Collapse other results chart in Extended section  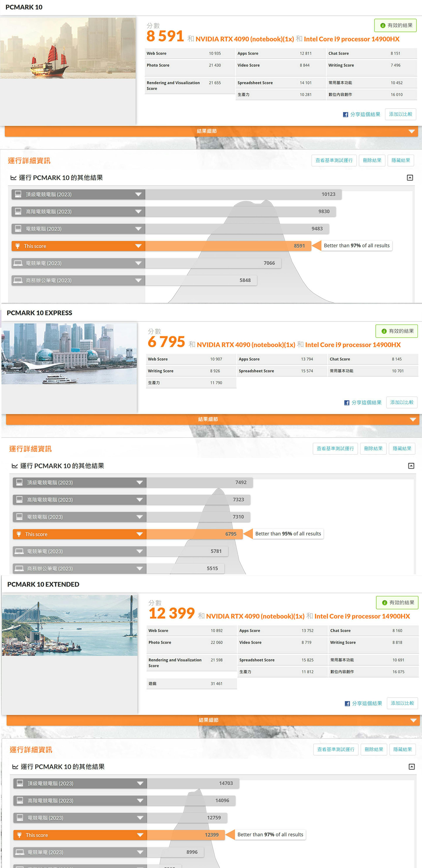click(412, 767)
